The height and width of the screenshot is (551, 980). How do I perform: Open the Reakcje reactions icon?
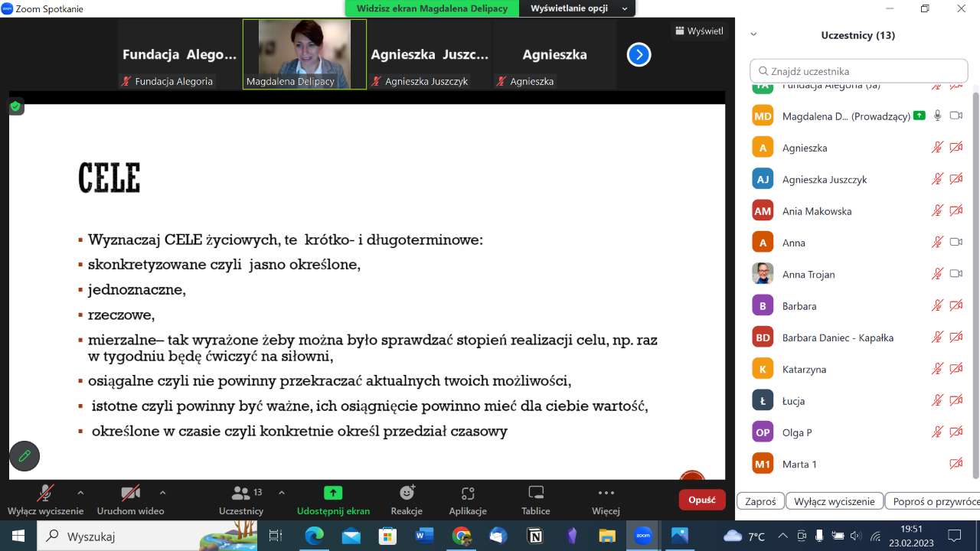click(407, 494)
